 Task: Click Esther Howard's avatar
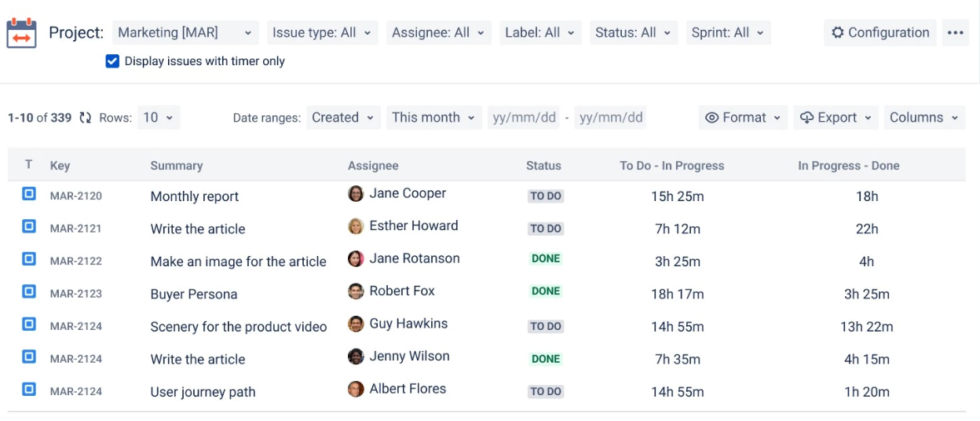coord(356,226)
